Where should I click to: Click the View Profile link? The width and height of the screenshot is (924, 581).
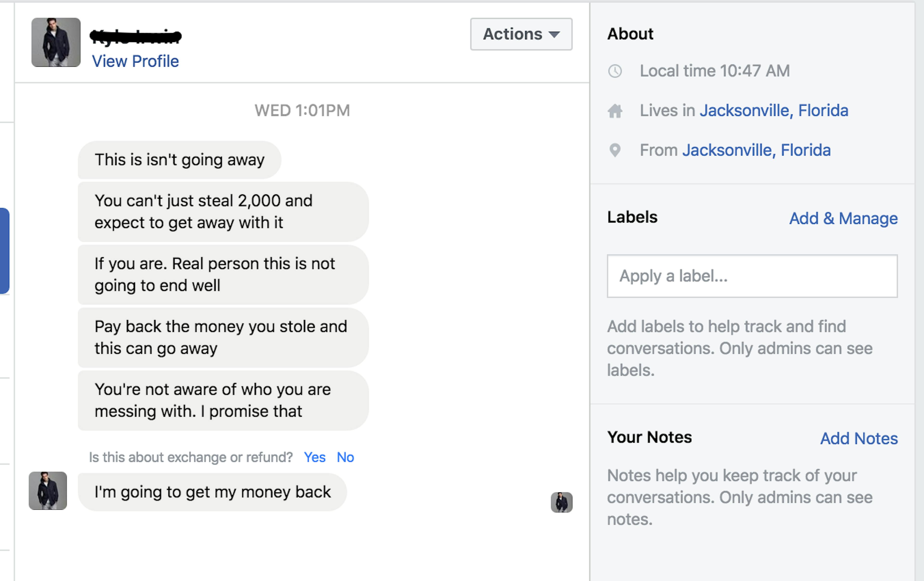coord(135,61)
